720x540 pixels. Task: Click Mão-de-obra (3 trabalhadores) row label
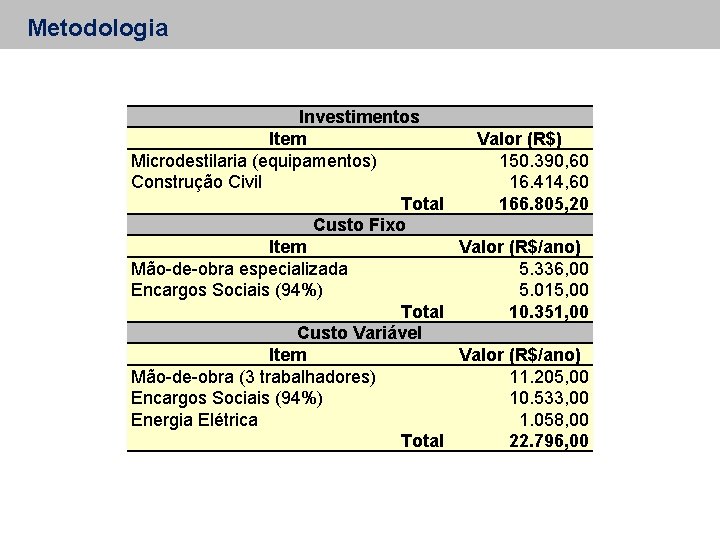pos(253,377)
